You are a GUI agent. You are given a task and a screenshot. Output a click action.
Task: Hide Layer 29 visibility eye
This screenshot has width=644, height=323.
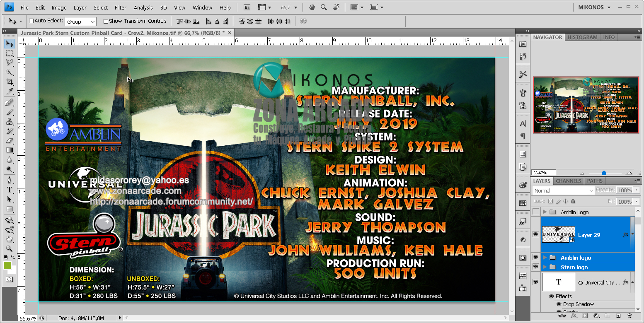tap(536, 234)
